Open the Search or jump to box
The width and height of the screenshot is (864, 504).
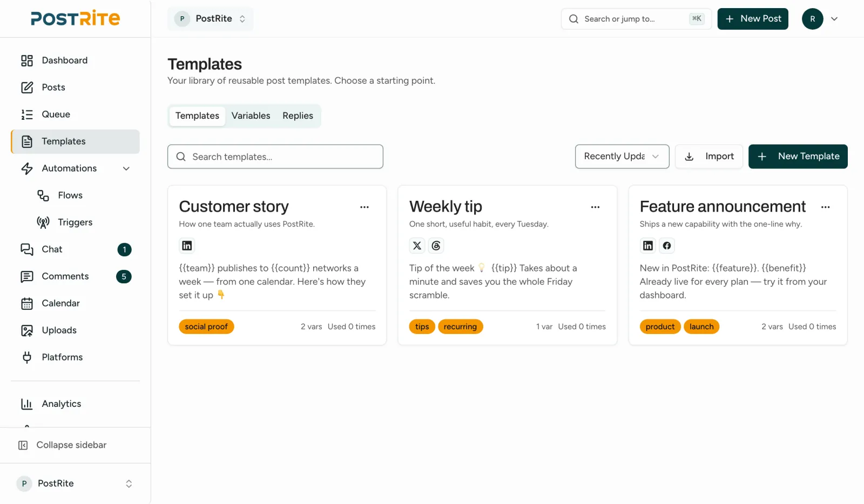click(x=636, y=19)
